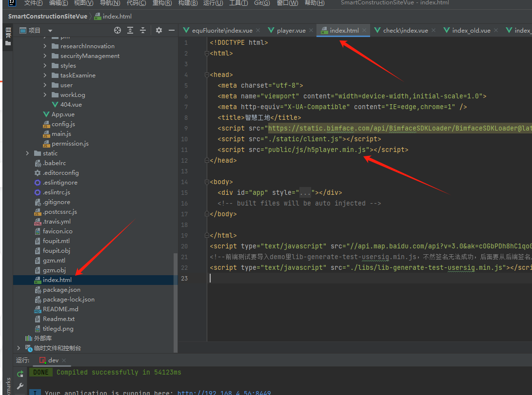Screen dimensions: 532x395
Task: Hide the project panel with minus icon
Action: 172,31
